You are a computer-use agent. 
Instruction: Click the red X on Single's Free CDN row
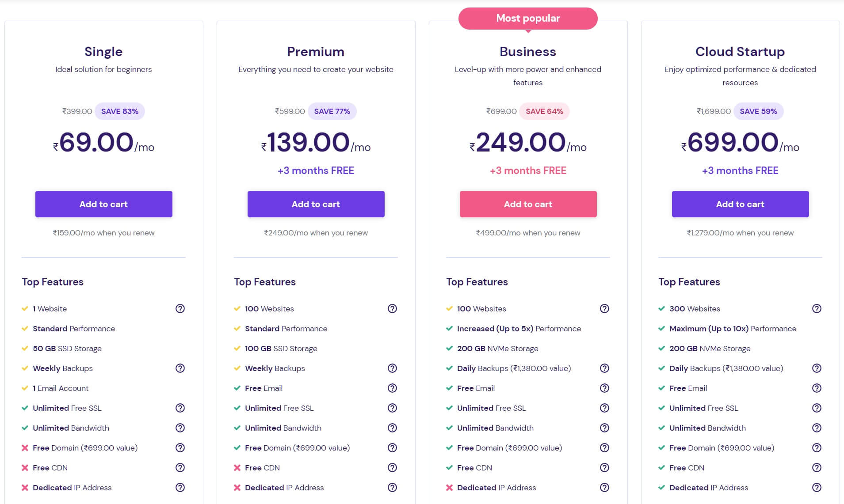(24, 467)
